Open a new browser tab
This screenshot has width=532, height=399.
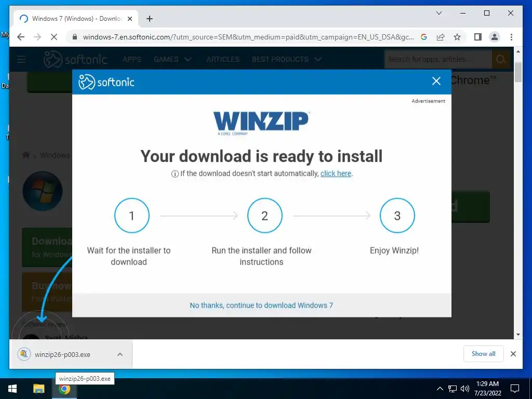click(x=150, y=19)
